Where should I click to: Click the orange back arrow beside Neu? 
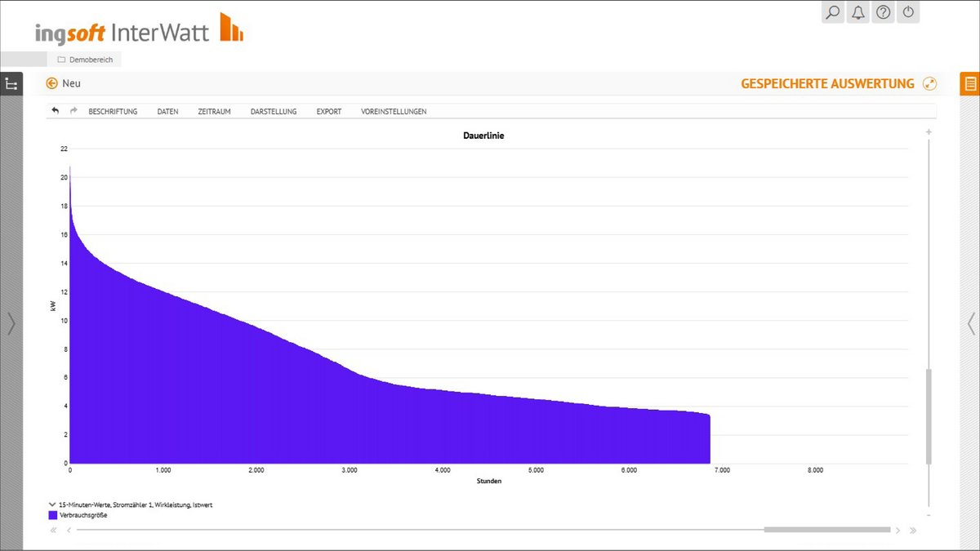pyautogui.click(x=52, y=83)
